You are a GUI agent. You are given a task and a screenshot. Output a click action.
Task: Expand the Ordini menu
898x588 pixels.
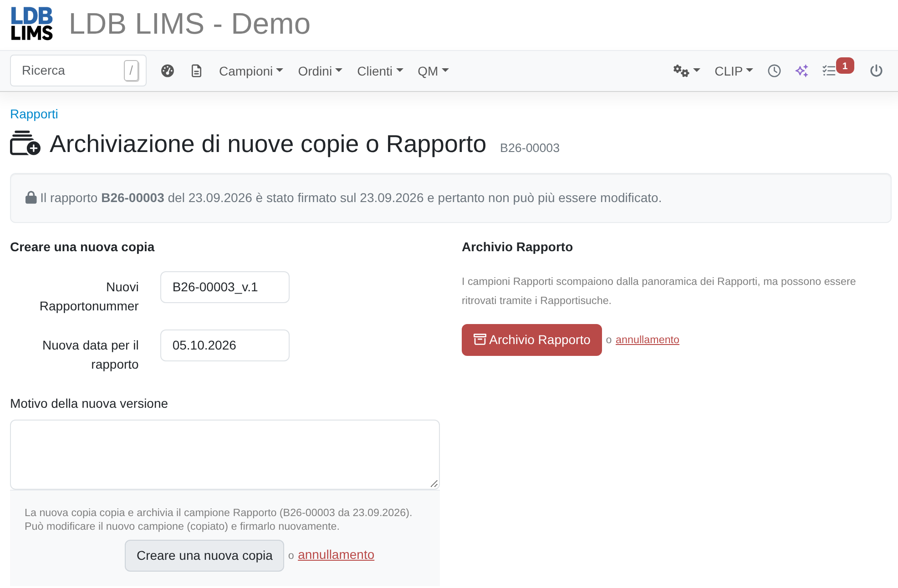(320, 71)
